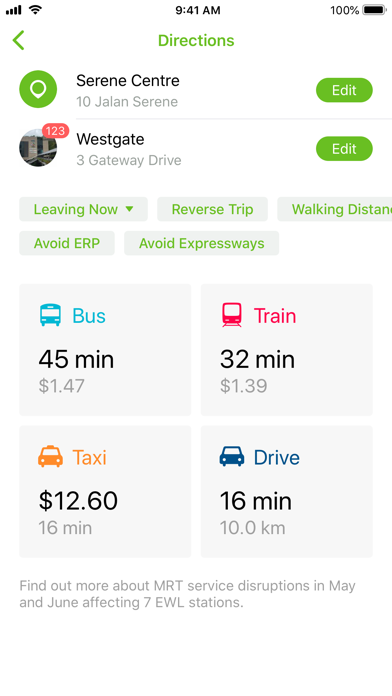Tap the green back arrow
This screenshot has height=696, width=392.
click(x=18, y=40)
